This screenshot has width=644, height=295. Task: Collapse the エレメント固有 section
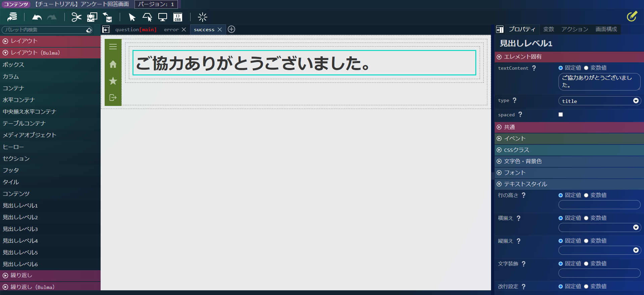(569, 57)
